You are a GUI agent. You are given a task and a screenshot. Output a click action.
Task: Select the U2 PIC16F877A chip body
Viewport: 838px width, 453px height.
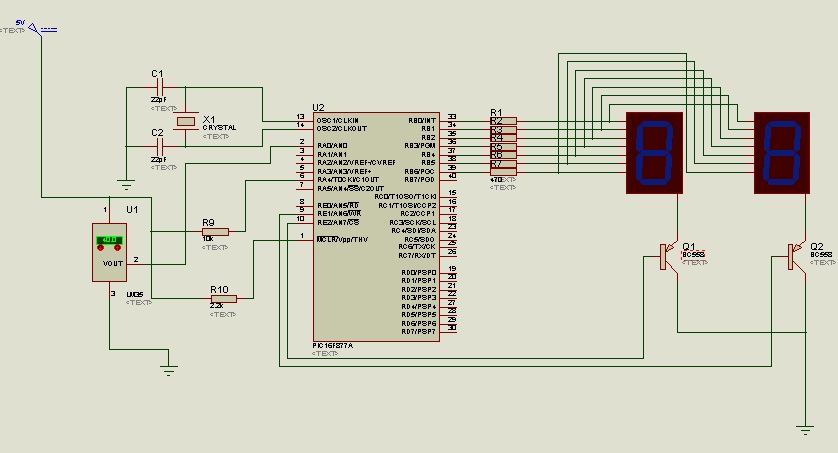tap(376, 227)
